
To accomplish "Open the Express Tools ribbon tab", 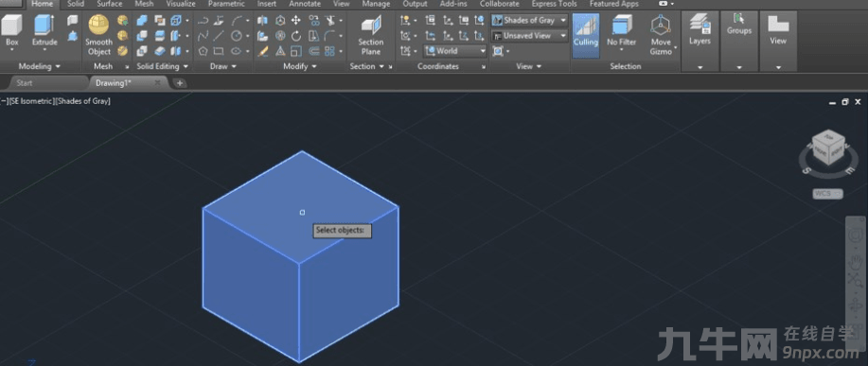I will coord(554,4).
